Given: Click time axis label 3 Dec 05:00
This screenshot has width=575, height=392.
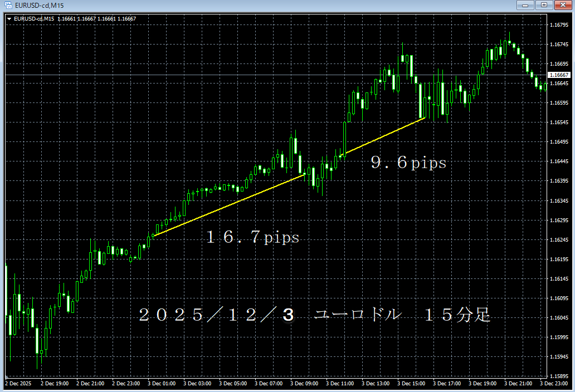Looking at the screenshot, I should coord(233,383).
